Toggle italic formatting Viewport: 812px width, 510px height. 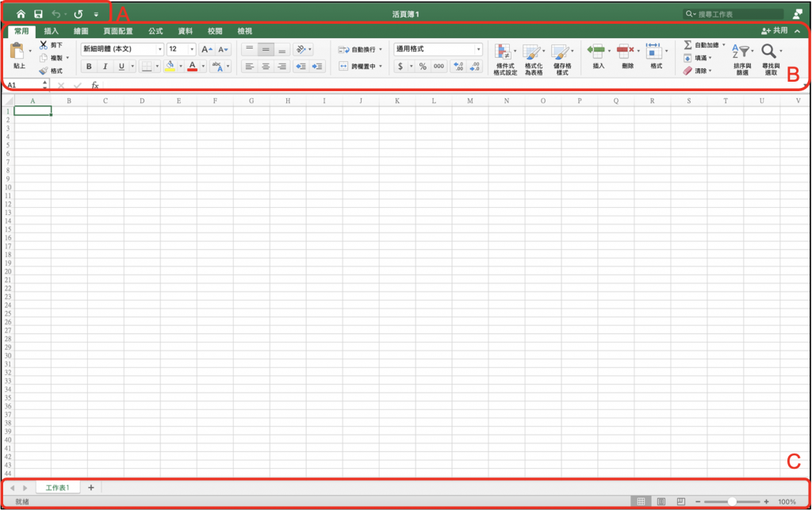pyautogui.click(x=105, y=67)
